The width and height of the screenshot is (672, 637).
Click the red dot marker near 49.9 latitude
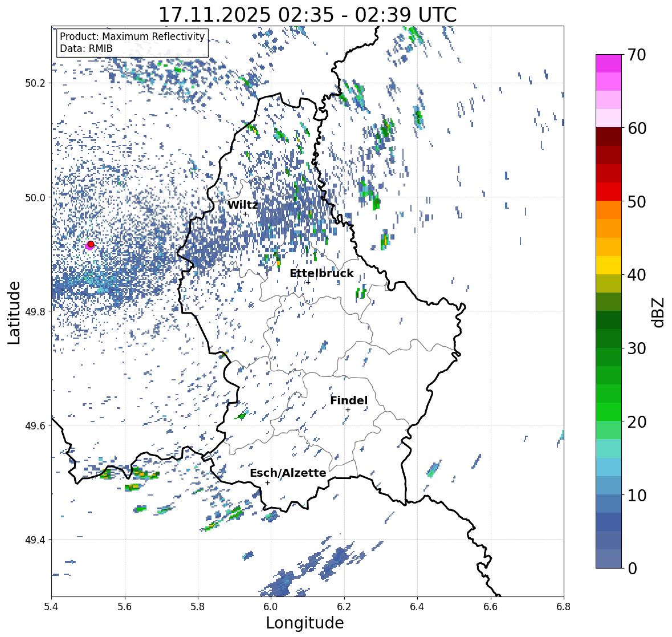(91, 244)
